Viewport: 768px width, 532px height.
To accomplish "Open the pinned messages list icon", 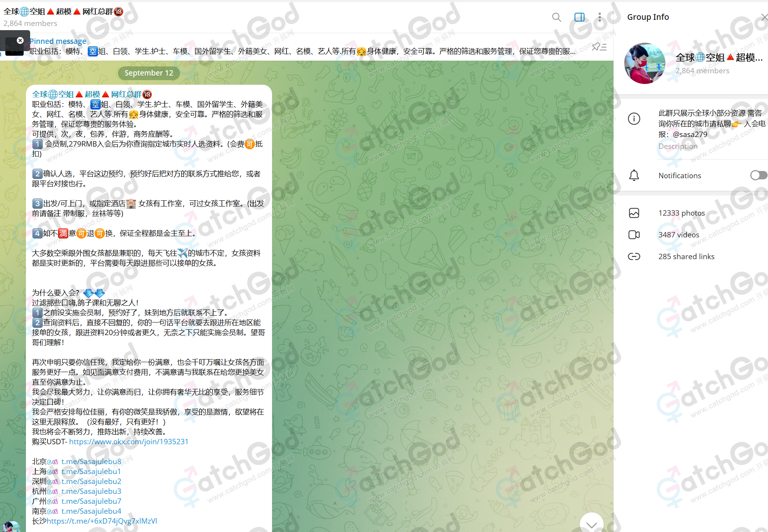I will click(x=599, y=47).
